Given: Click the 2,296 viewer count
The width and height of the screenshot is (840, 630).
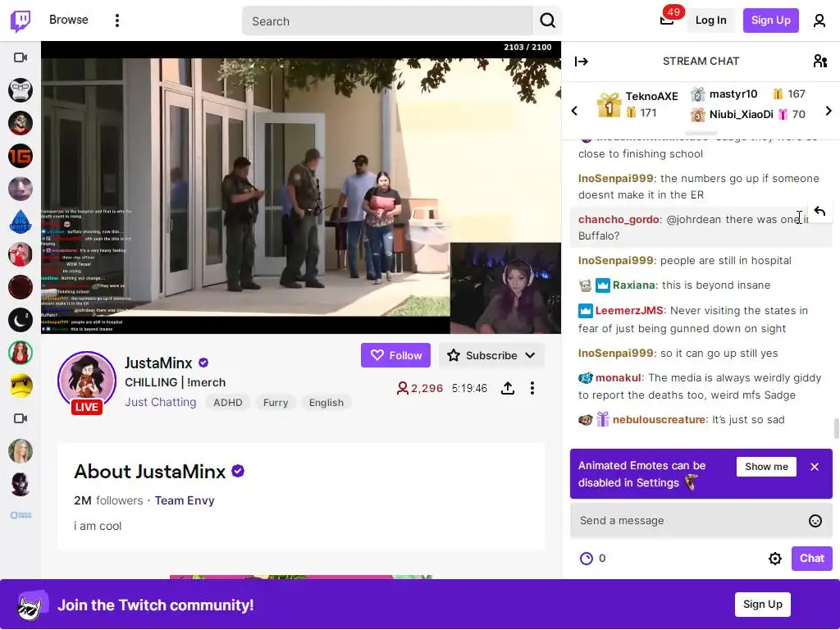Looking at the screenshot, I should (x=419, y=388).
